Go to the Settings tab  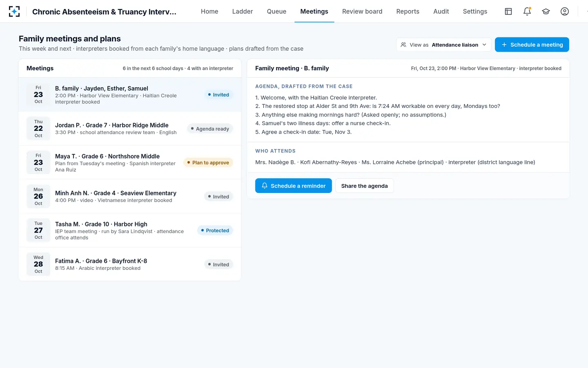(x=475, y=11)
